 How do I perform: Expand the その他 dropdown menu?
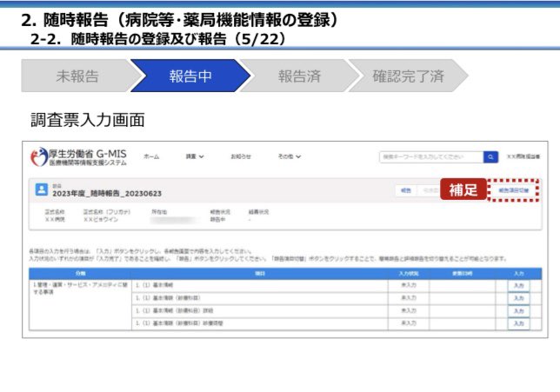(290, 156)
